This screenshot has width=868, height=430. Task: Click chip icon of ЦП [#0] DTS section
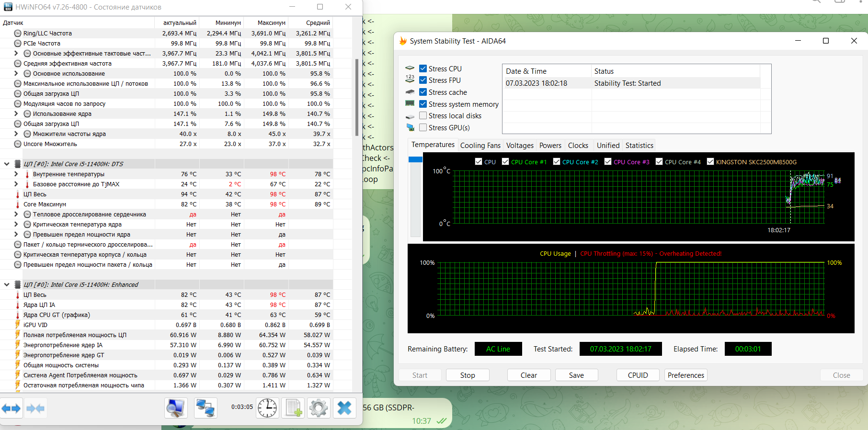click(x=18, y=164)
